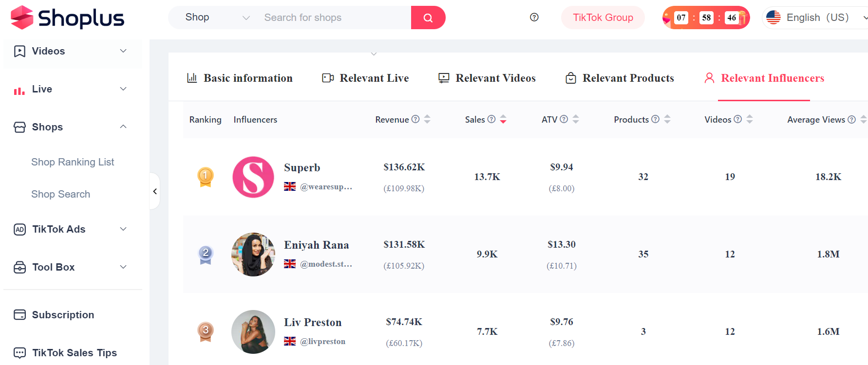Open the help question mark icon
Image resolution: width=868 pixels, height=365 pixels.
click(534, 18)
